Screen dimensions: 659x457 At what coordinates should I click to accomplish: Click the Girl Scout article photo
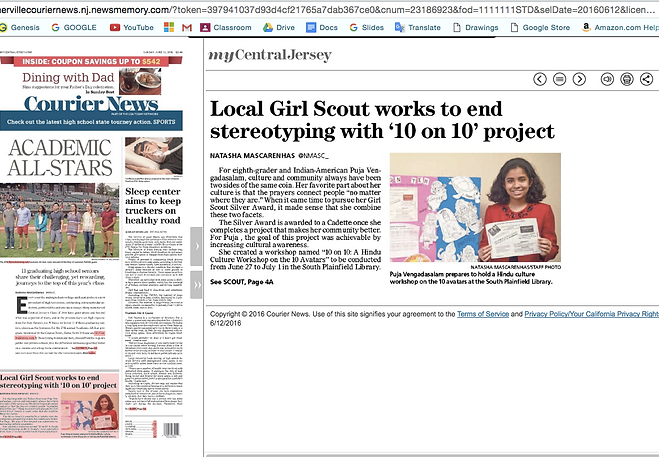[x=475, y=208]
